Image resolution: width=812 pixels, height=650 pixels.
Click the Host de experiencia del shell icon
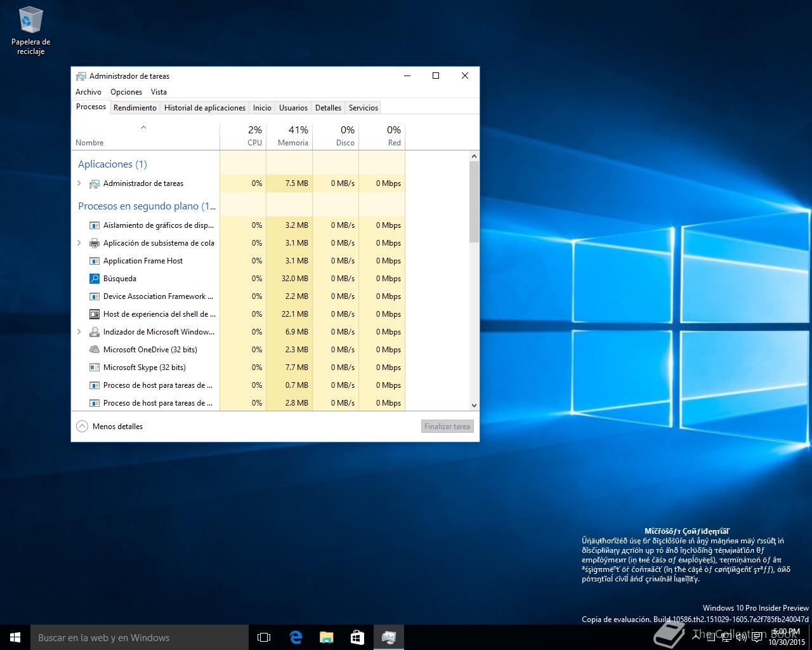click(95, 314)
